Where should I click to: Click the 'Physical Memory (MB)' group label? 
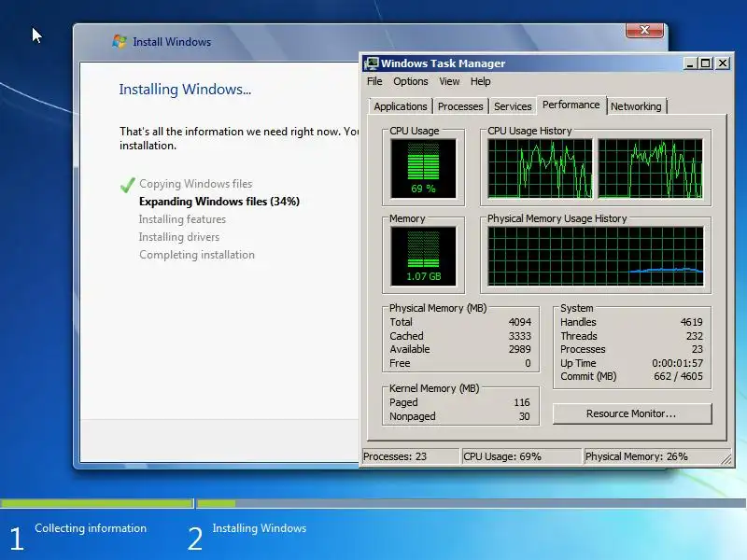438,308
